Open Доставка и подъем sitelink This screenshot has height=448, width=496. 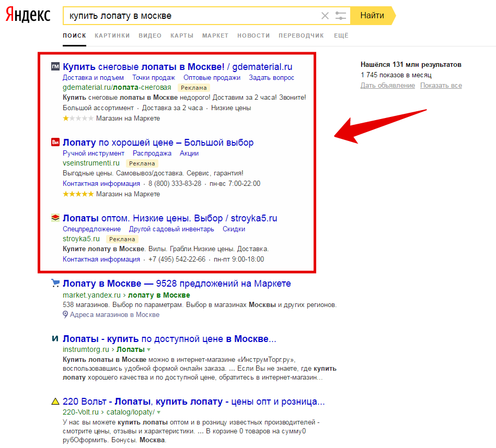(x=93, y=77)
